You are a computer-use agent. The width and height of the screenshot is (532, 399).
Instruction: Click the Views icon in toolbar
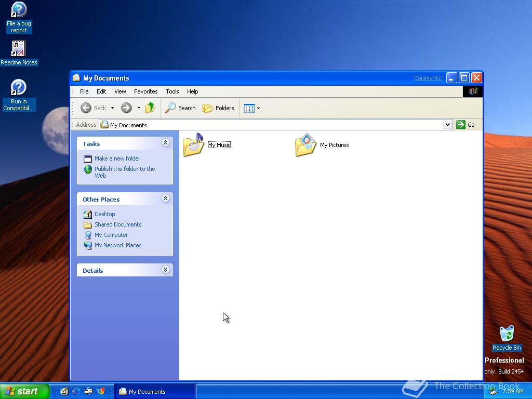tap(249, 108)
